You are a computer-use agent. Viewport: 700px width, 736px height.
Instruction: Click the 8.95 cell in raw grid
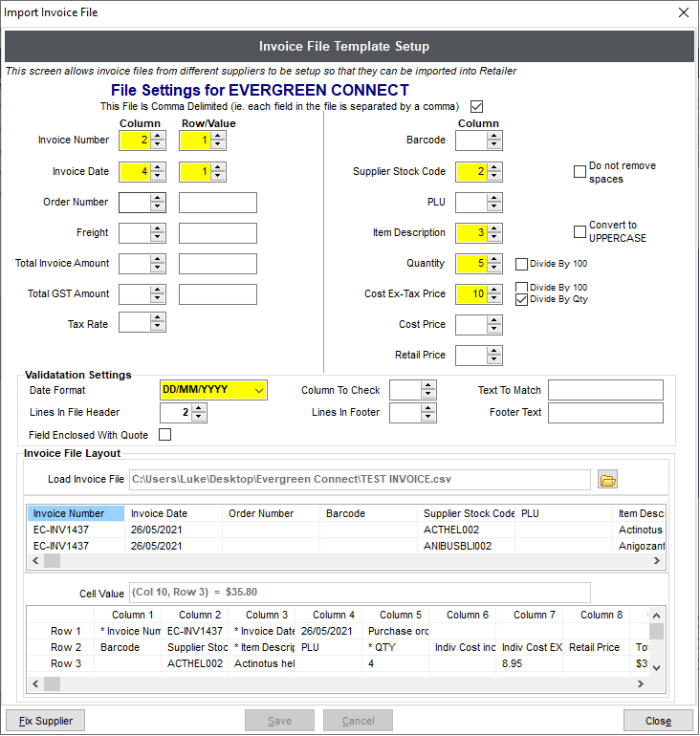pos(530,663)
